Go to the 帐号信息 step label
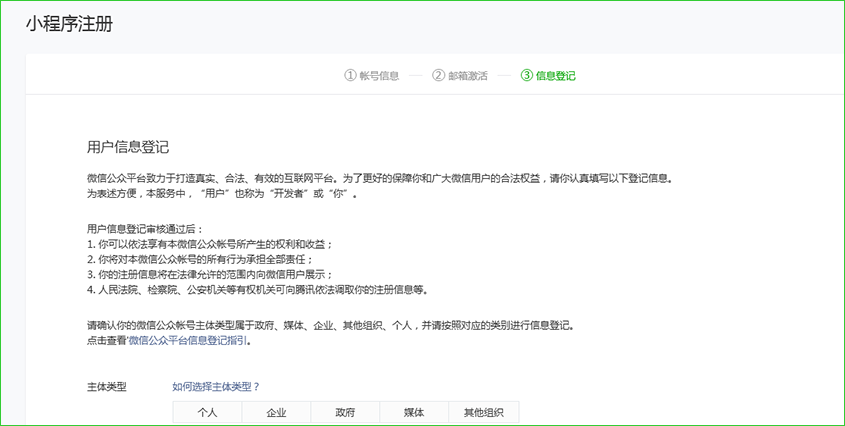This screenshot has height=426, width=845. (x=378, y=76)
